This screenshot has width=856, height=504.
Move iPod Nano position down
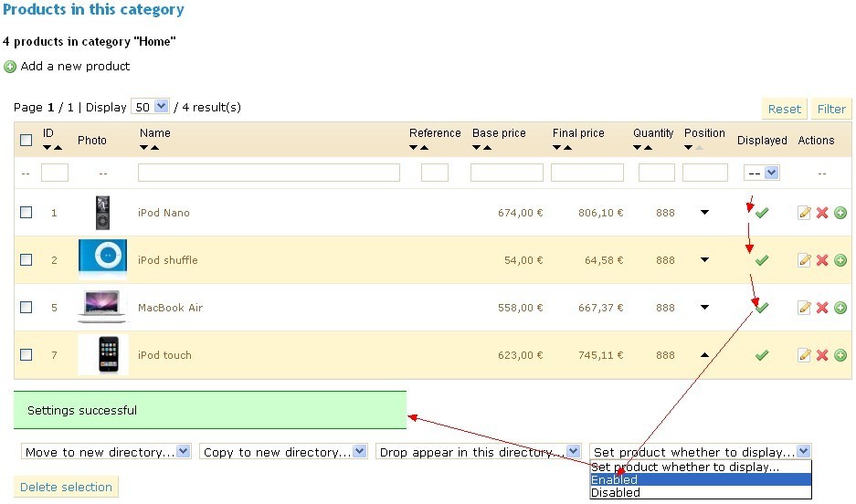click(x=704, y=212)
